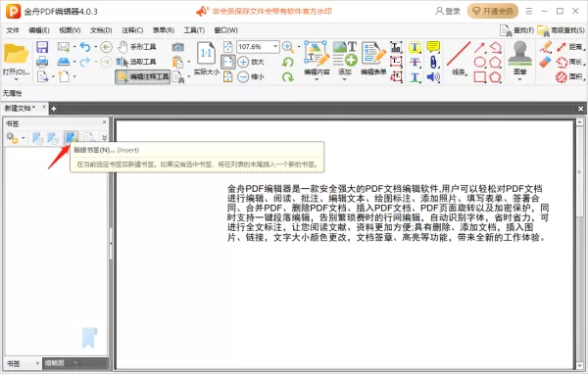Click the 开通会员 membership button
588x374 pixels.
point(492,11)
